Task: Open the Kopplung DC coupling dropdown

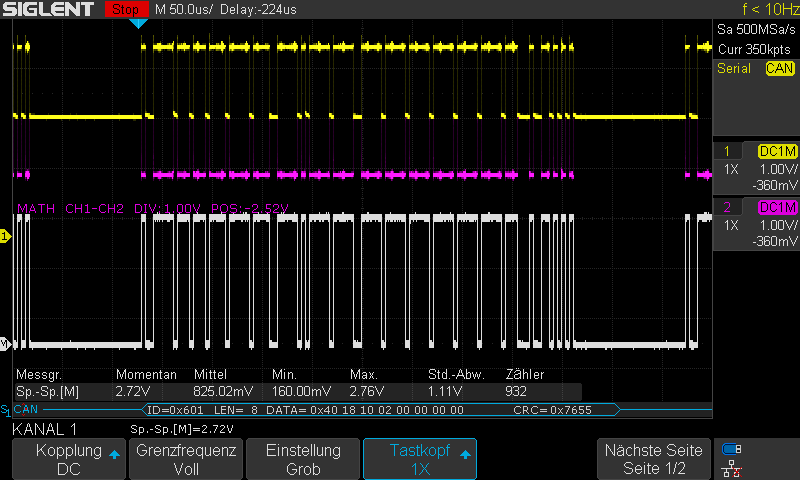Action: pyautogui.click(x=68, y=460)
